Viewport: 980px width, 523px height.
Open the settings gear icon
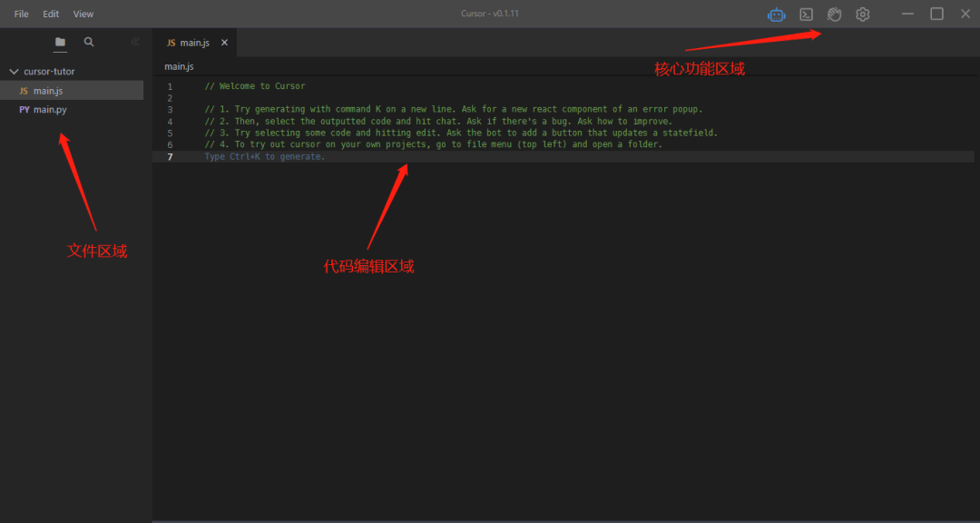click(863, 15)
